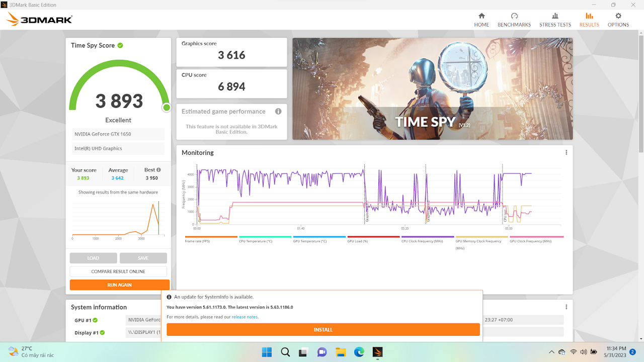Click COMPARE RESULT ONLINE
Screen dimensions: 644x362
118,271
